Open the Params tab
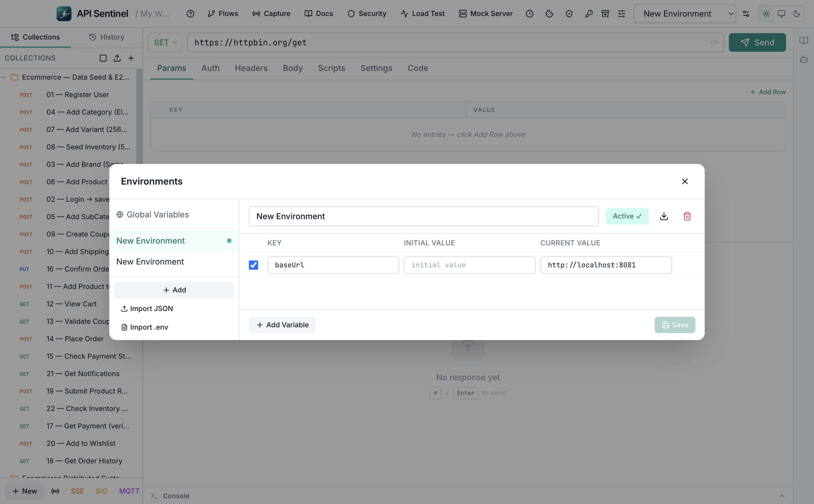The height and width of the screenshot is (504, 814). (172, 68)
